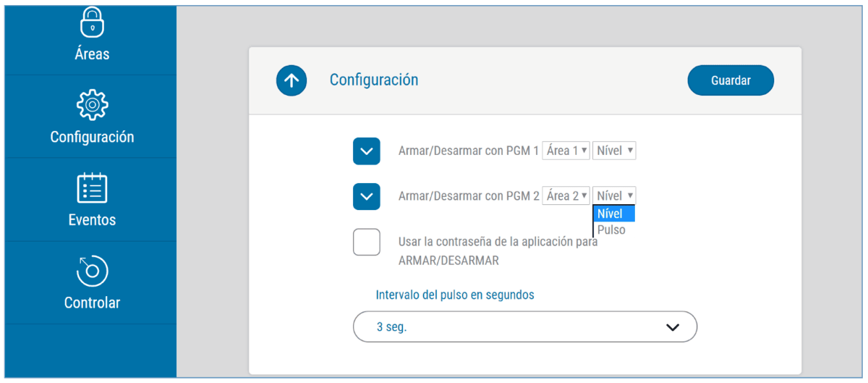
Task: Expand the Área 2 dropdown
Action: click(566, 195)
